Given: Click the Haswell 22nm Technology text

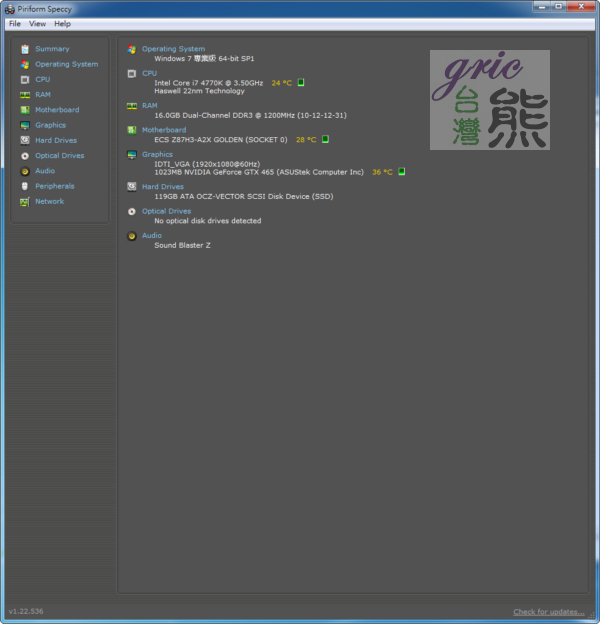Looking at the screenshot, I should tap(199, 91).
